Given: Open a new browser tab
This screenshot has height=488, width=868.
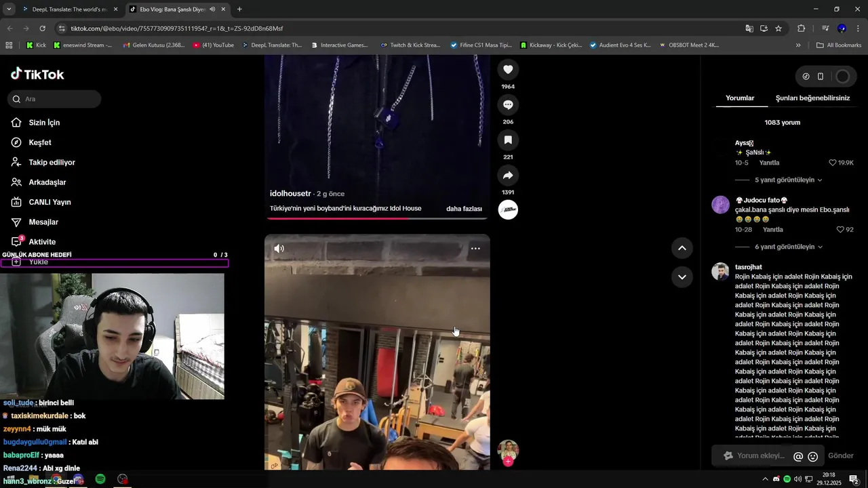Looking at the screenshot, I should point(239,9).
